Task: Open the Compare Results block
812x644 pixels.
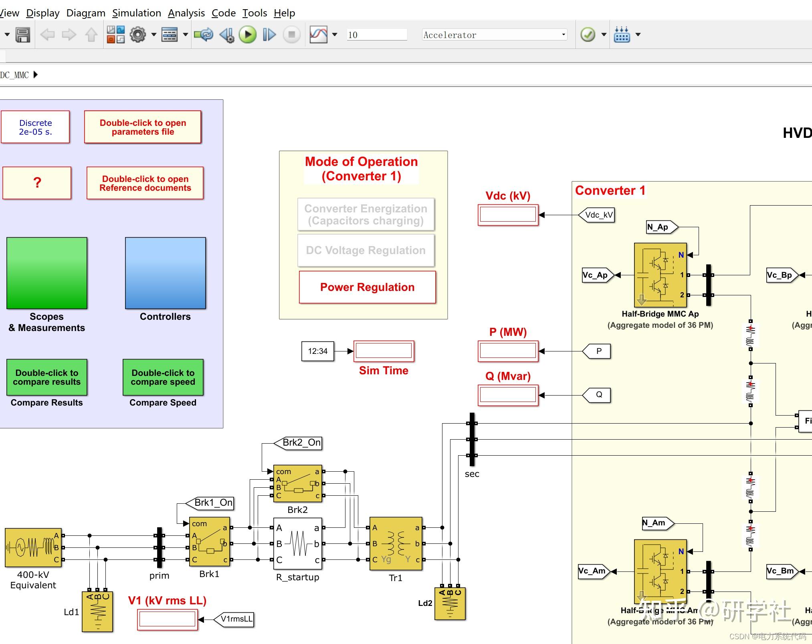Action: click(46, 377)
